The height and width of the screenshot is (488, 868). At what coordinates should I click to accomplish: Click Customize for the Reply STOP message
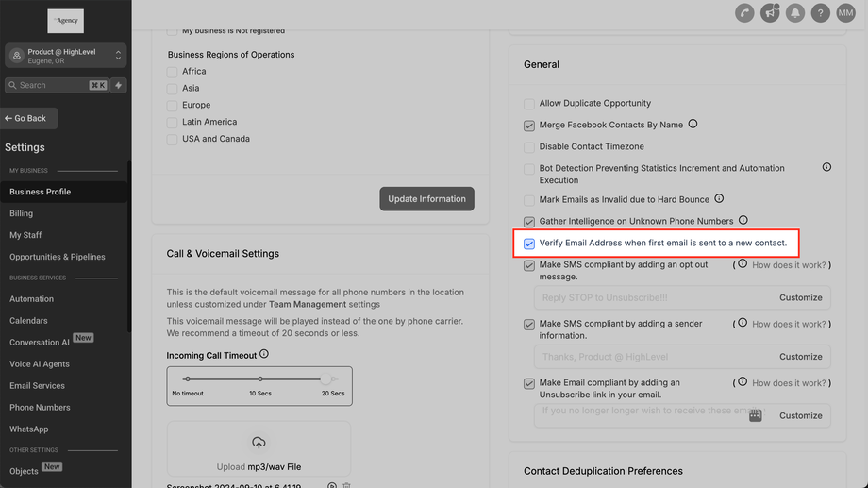[800, 297]
